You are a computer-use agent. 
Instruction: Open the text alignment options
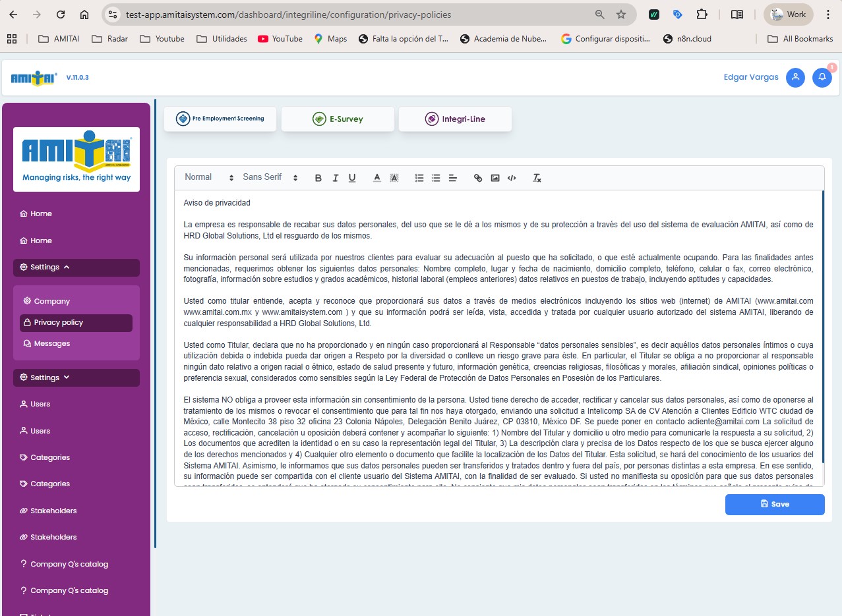(x=453, y=178)
